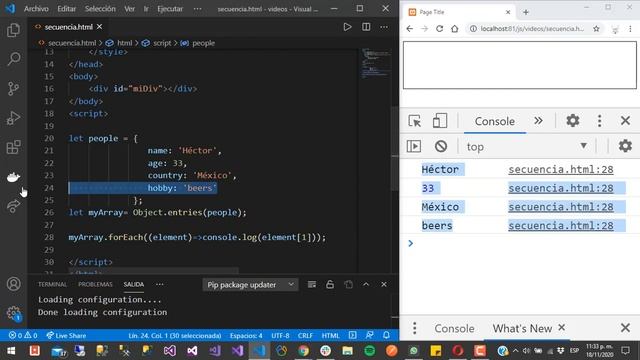
Task: Go to Chrome home page
Action: point(455,29)
